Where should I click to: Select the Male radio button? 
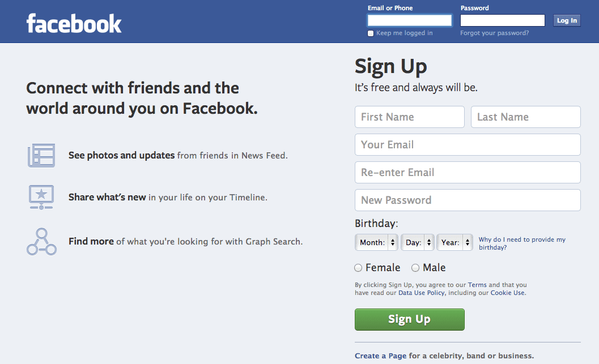(x=415, y=268)
